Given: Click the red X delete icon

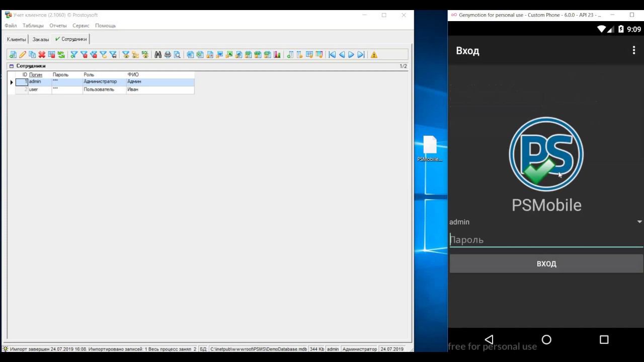Looking at the screenshot, I should (x=42, y=55).
